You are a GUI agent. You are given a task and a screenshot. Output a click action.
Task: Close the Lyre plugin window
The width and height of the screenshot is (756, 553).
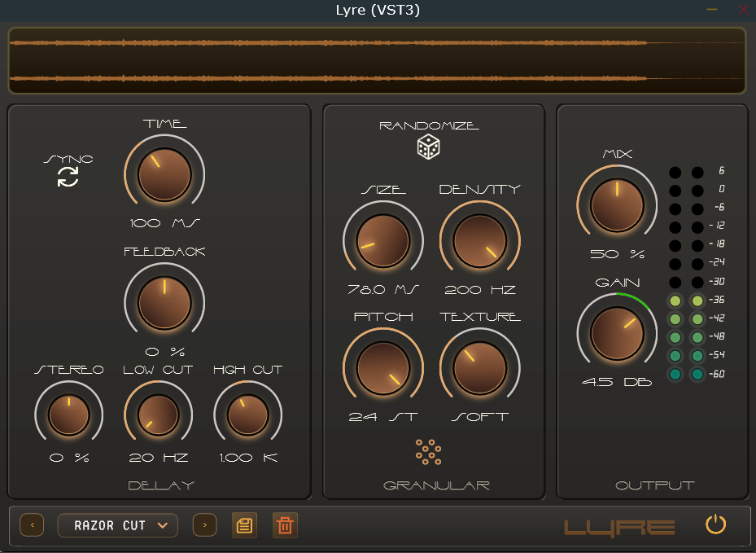(743, 10)
